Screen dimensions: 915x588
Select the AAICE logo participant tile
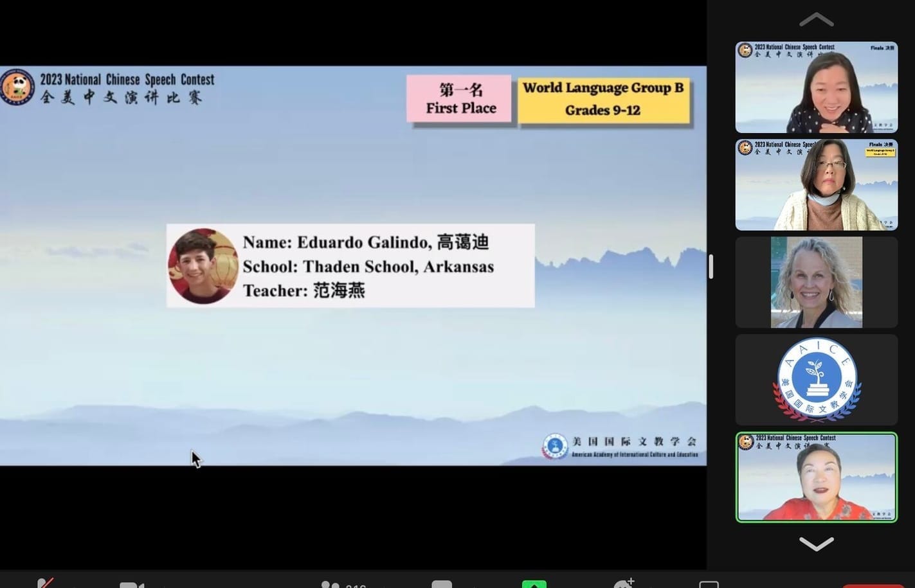(816, 379)
